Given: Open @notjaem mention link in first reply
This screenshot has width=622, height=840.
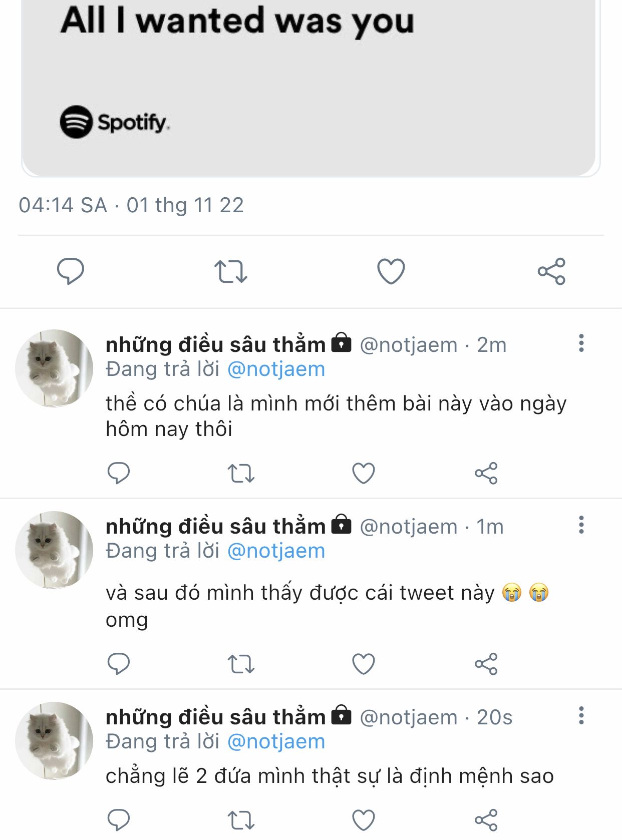Looking at the screenshot, I should click(276, 369).
